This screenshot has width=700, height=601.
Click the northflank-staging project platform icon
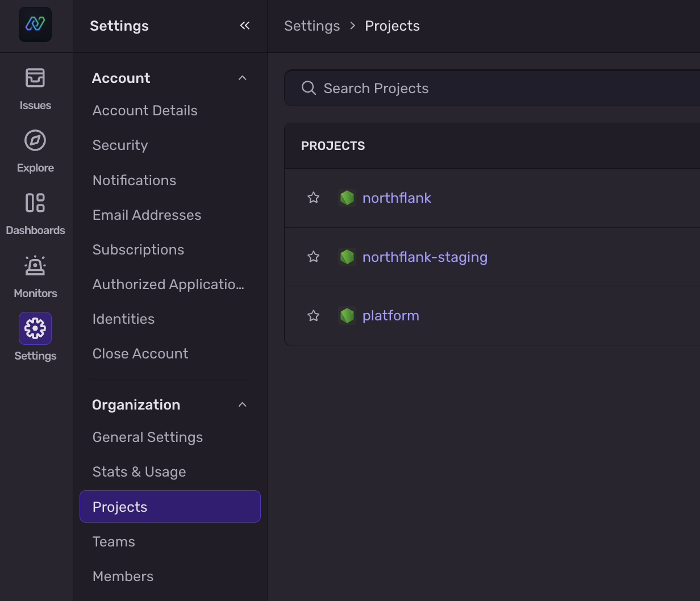tap(347, 257)
